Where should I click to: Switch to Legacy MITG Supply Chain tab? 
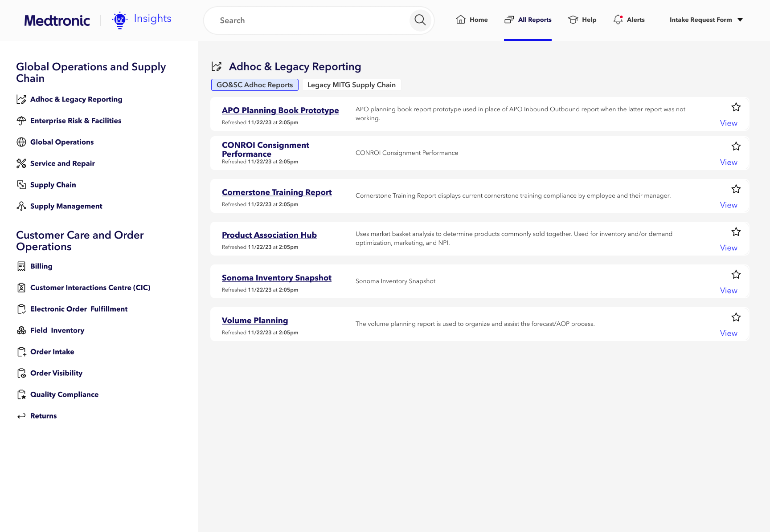[352, 85]
